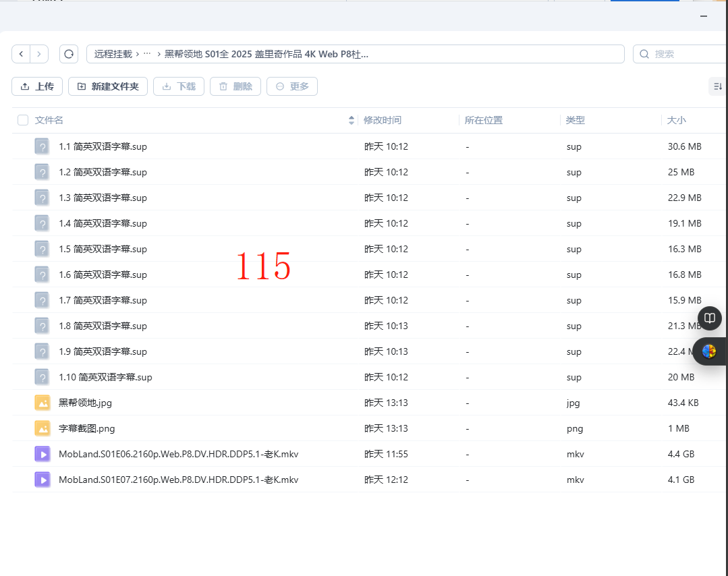The width and height of the screenshot is (728, 576).
Task: Minimize the window with dash button
Action: [x=704, y=16]
